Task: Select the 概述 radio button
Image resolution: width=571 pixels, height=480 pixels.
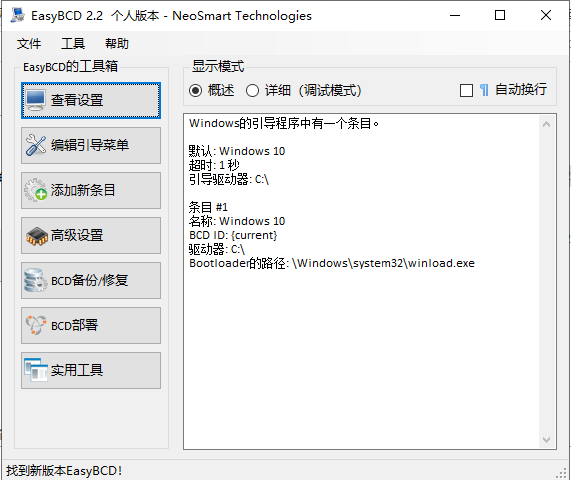Action: 196,90
